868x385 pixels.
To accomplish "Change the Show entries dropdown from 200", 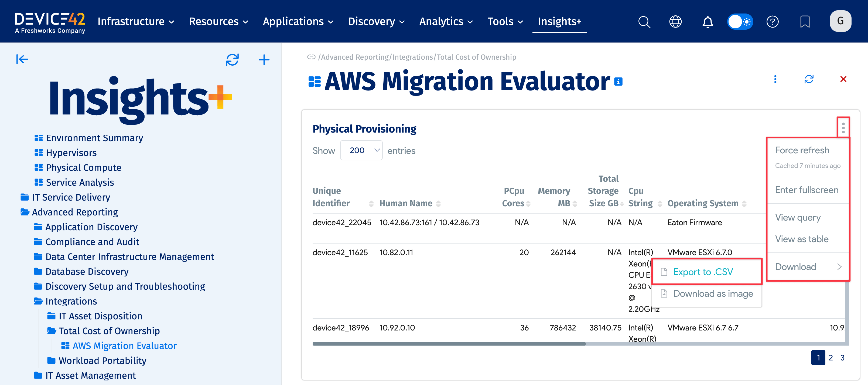I will (x=361, y=150).
